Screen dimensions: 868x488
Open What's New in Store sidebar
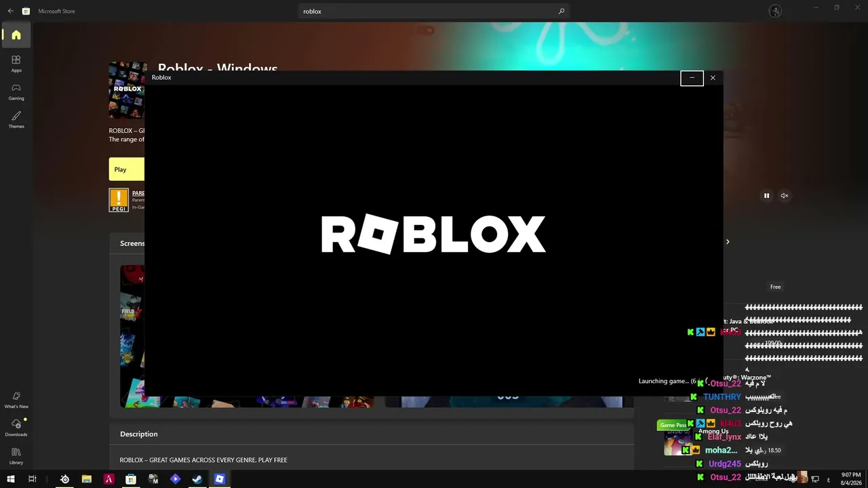coord(16,400)
